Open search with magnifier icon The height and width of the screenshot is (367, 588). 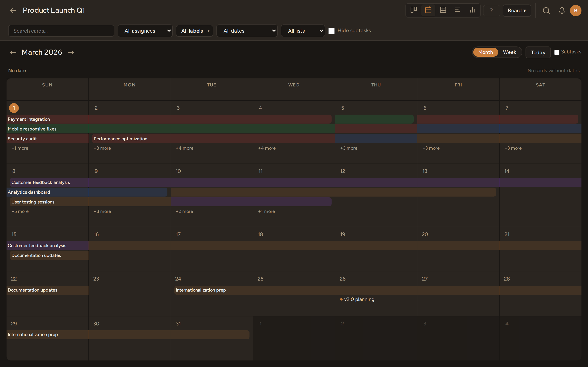[x=546, y=11]
